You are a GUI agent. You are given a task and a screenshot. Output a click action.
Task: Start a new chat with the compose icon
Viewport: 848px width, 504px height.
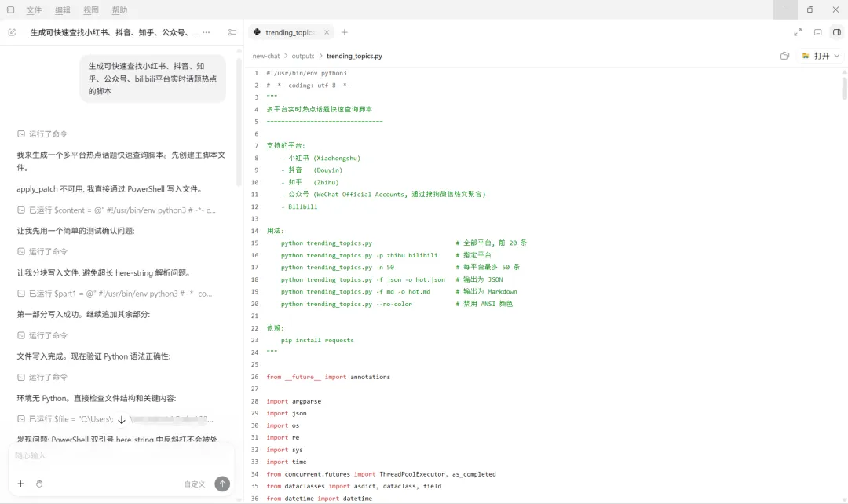(12, 32)
